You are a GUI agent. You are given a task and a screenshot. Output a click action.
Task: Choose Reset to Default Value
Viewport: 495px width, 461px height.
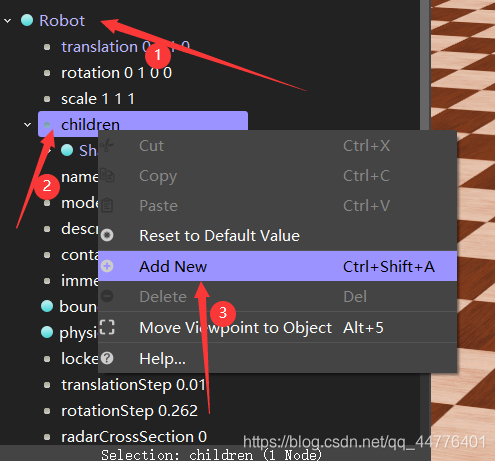(277, 236)
